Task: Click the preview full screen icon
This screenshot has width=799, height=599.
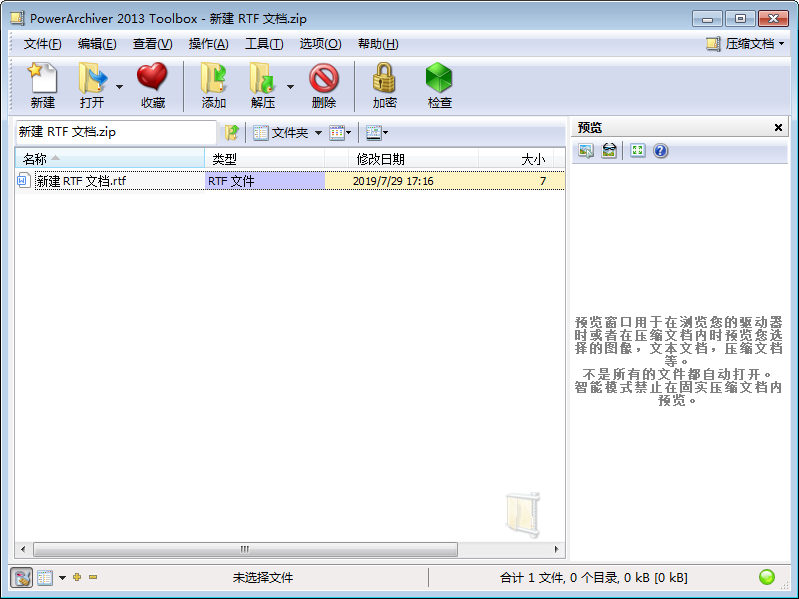Action: [637, 150]
